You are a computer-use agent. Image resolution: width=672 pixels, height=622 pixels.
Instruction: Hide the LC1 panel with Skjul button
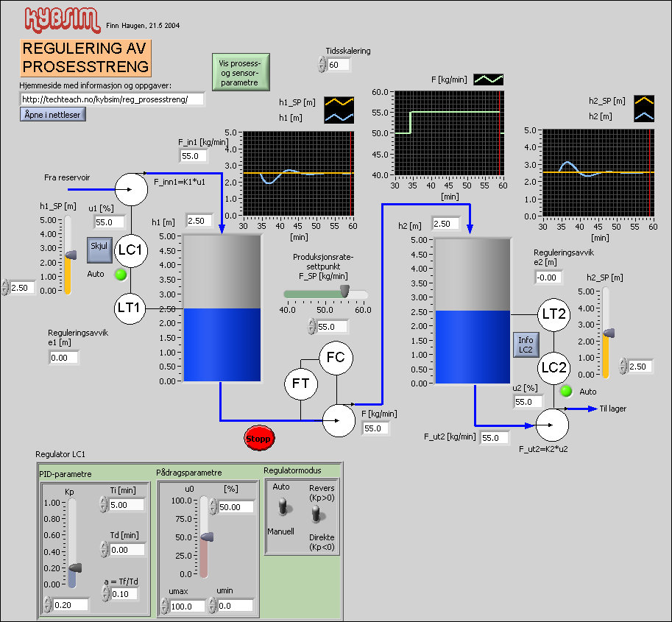pyautogui.click(x=98, y=250)
